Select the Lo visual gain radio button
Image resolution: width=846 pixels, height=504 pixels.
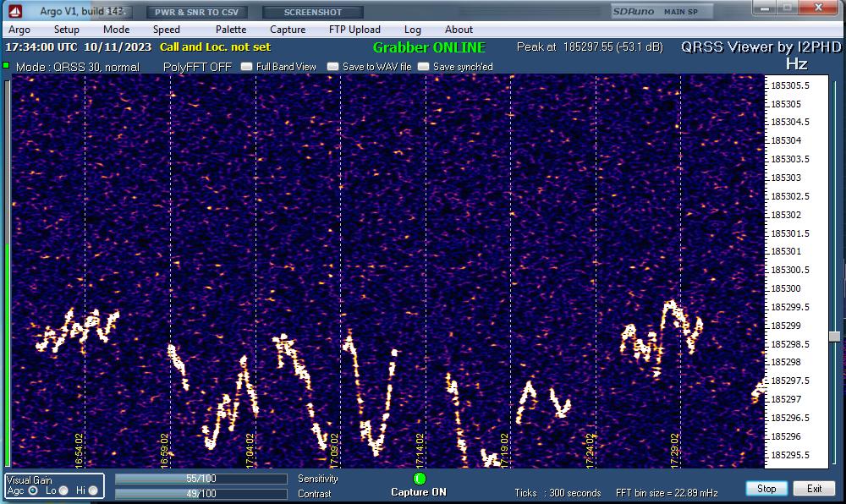point(63,490)
